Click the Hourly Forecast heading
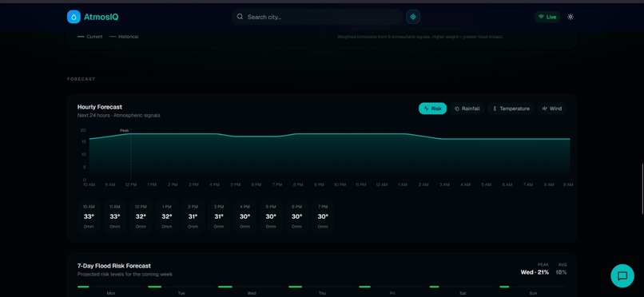The height and width of the screenshot is (297, 644). tap(100, 107)
